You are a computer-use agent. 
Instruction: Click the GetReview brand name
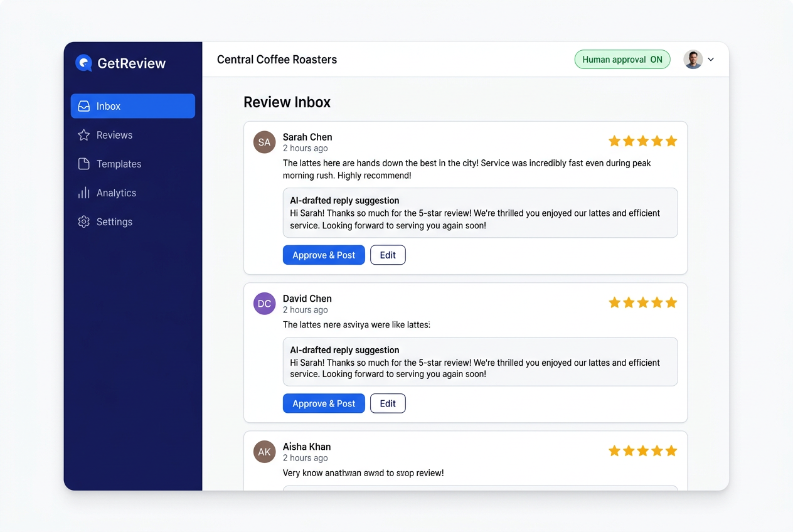coord(132,63)
